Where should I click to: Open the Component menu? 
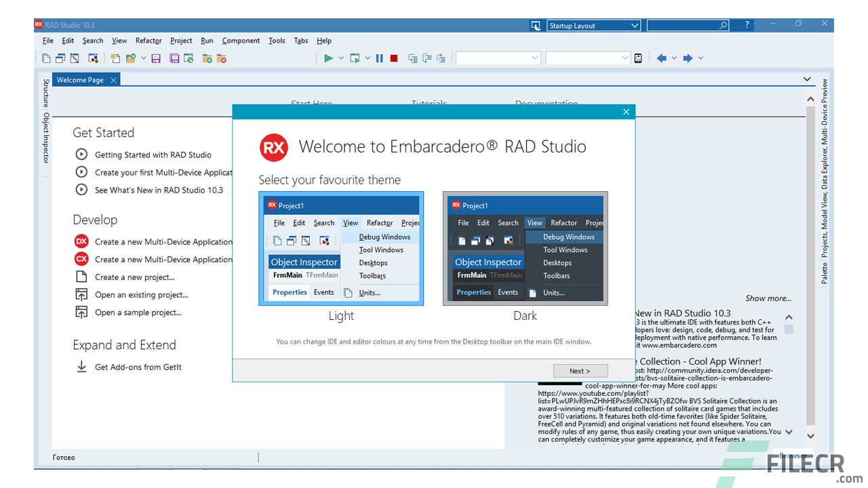pos(241,41)
